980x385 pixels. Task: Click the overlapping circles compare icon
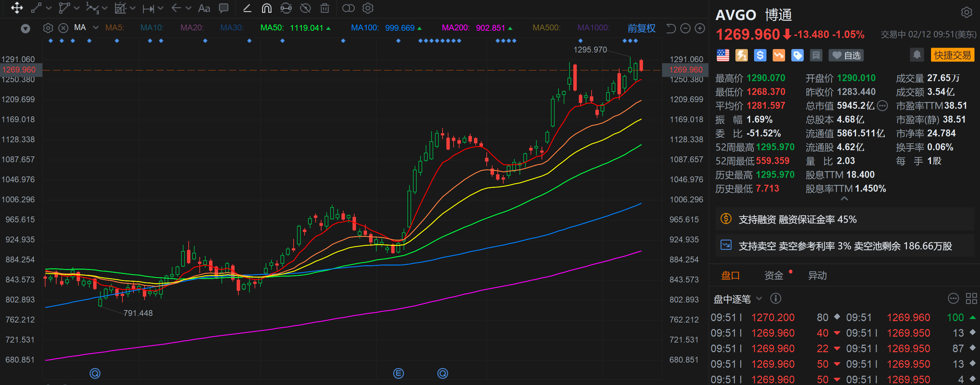click(348, 8)
